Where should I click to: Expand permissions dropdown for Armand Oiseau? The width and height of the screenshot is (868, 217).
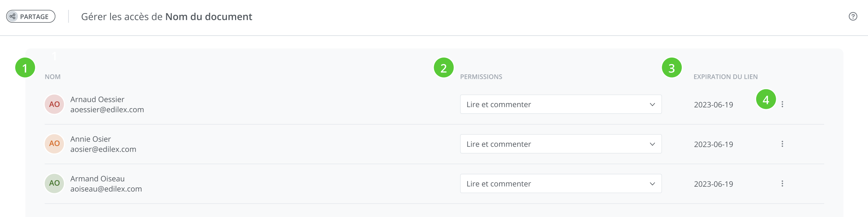tap(560, 184)
